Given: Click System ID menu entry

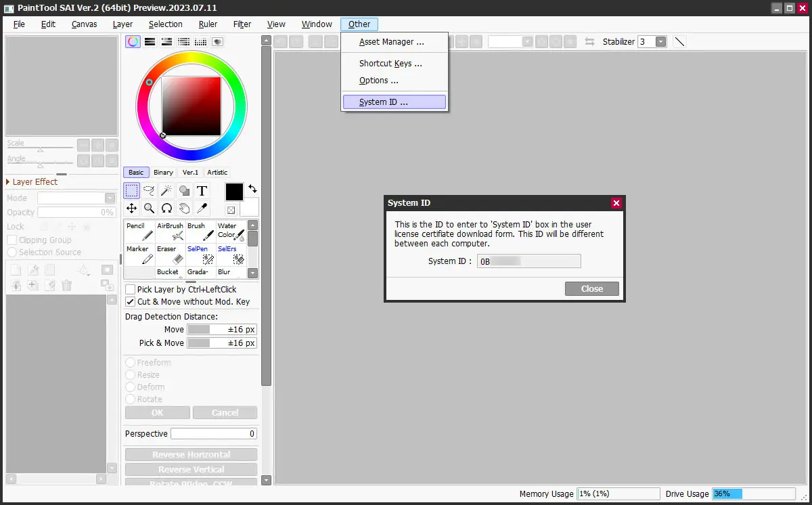Looking at the screenshot, I should click(394, 102).
